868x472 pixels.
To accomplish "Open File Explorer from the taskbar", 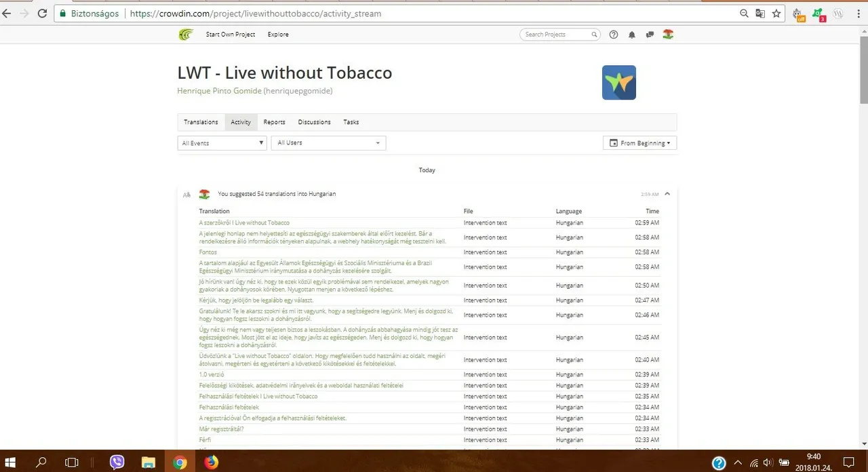I will click(148, 462).
